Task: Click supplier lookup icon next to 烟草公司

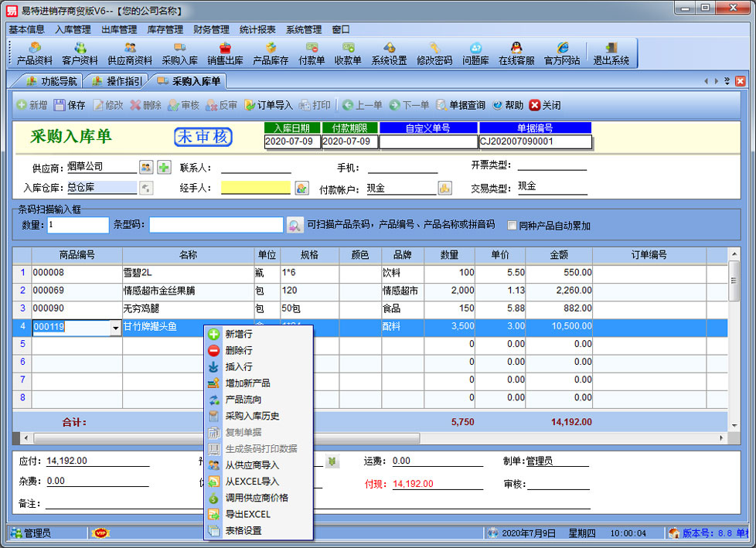Action: click(x=146, y=167)
